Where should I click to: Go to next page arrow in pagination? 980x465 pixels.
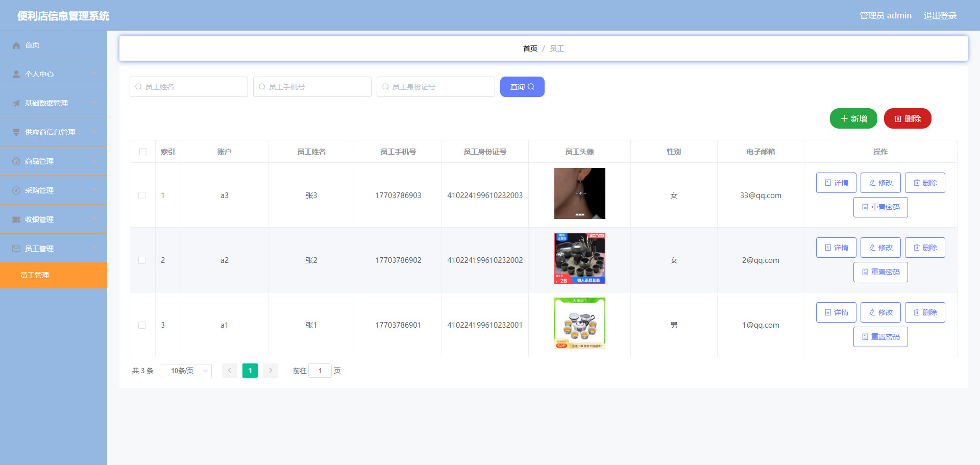point(271,371)
